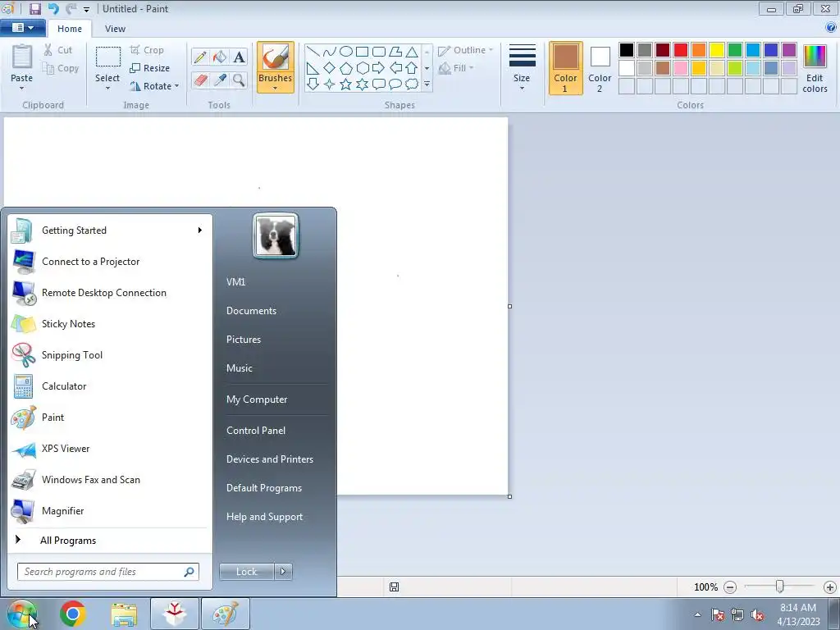Show hidden tray icons arrow
This screenshot has width=840, height=630.
tap(697, 614)
